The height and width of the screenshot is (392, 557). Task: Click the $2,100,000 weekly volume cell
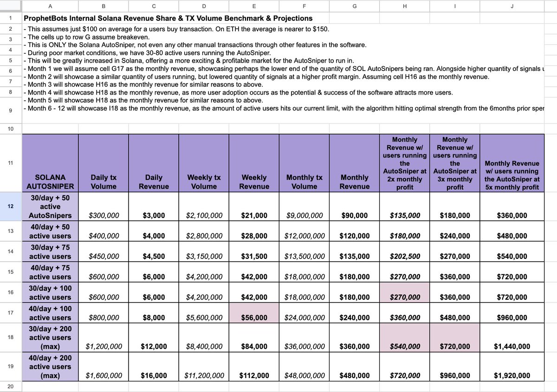(204, 206)
